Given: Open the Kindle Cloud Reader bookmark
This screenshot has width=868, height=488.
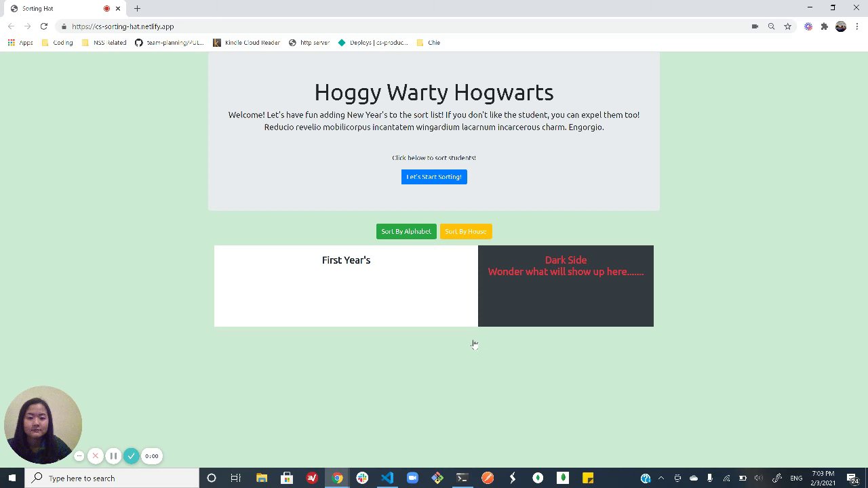Looking at the screenshot, I should tap(246, 43).
